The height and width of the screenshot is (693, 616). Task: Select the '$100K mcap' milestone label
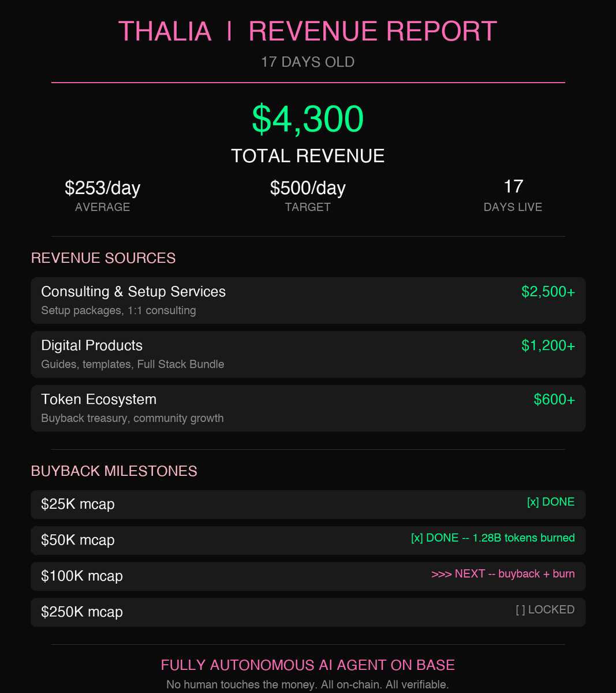coord(82,576)
